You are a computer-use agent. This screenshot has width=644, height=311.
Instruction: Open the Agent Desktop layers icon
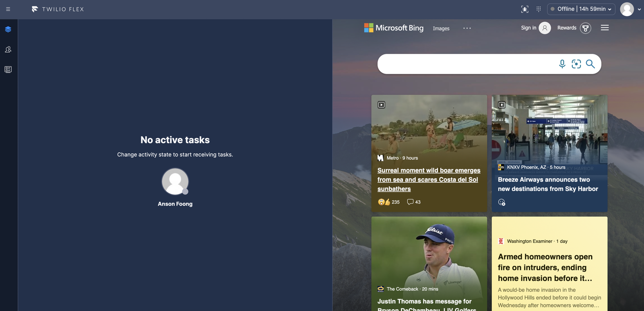click(x=8, y=29)
